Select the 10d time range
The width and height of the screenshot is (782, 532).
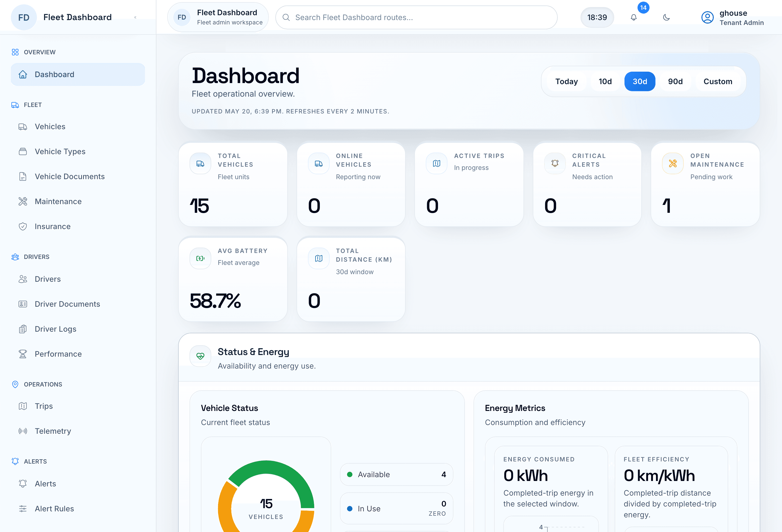605,81
